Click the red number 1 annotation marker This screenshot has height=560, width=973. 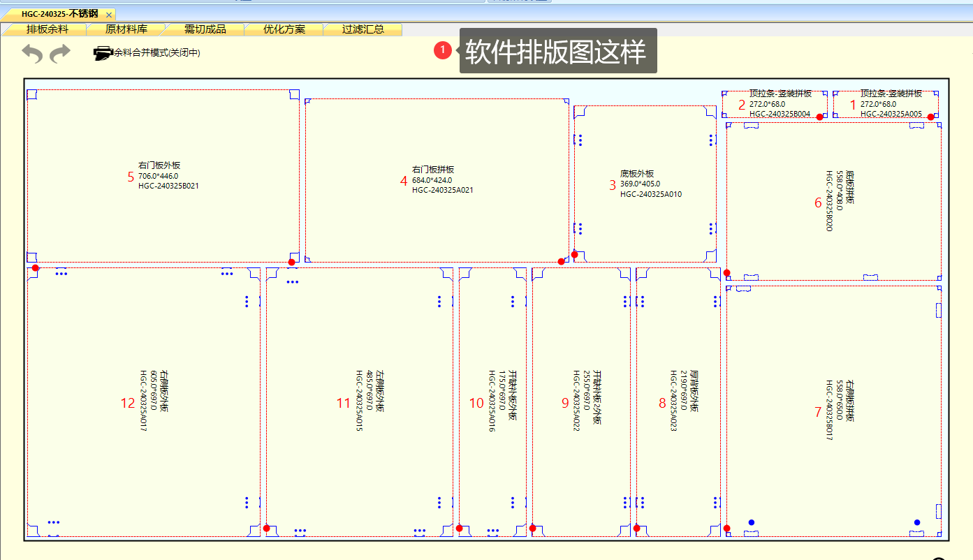[x=442, y=50]
